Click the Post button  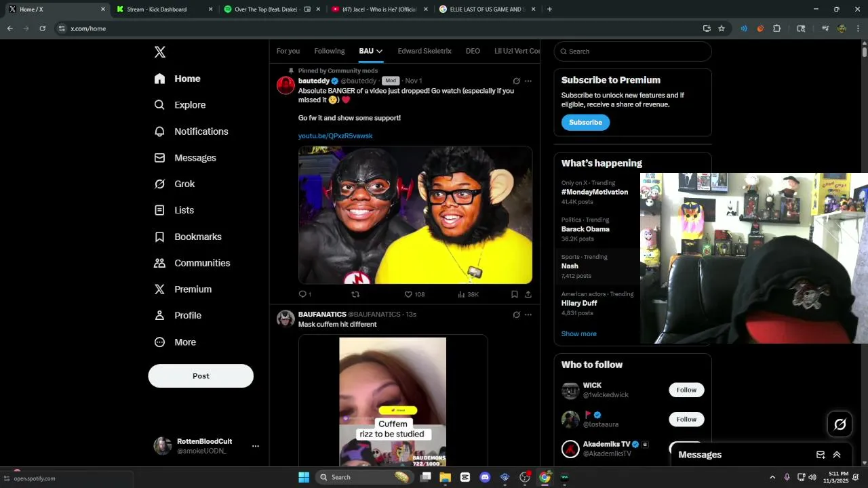click(201, 376)
